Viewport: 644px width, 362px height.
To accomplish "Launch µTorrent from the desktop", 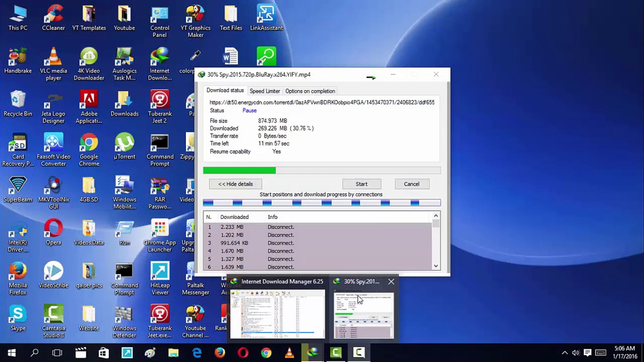I will point(124,146).
